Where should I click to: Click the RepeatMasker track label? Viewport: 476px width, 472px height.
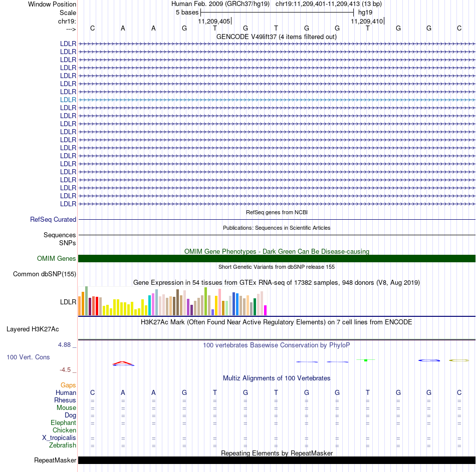pyautogui.click(x=55, y=460)
